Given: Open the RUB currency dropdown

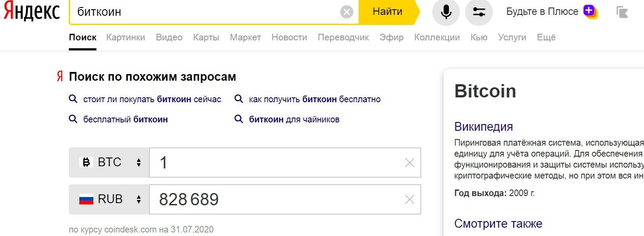Looking at the screenshot, I should tap(110, 200).
